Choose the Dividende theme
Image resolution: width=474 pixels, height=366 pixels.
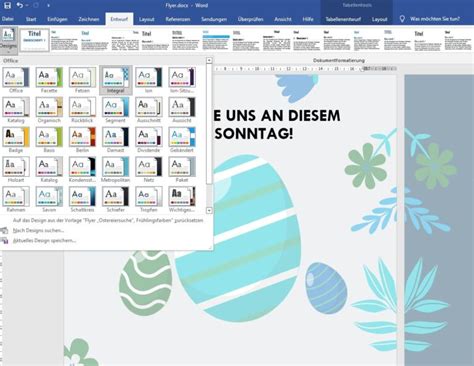(149, 140)
